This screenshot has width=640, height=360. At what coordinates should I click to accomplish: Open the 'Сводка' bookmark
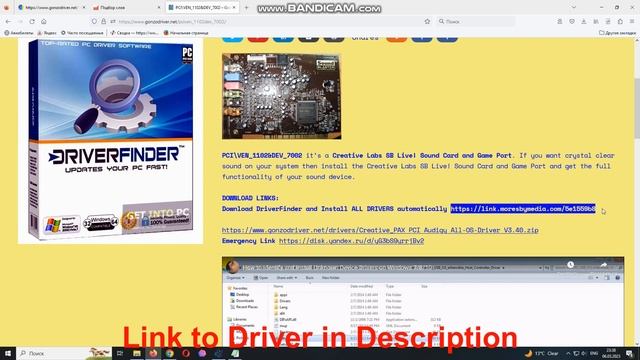pyautogui.click(x=134, y=33)
